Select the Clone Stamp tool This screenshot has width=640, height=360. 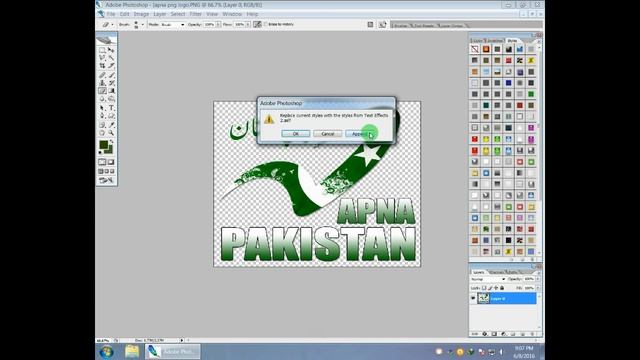102,83
